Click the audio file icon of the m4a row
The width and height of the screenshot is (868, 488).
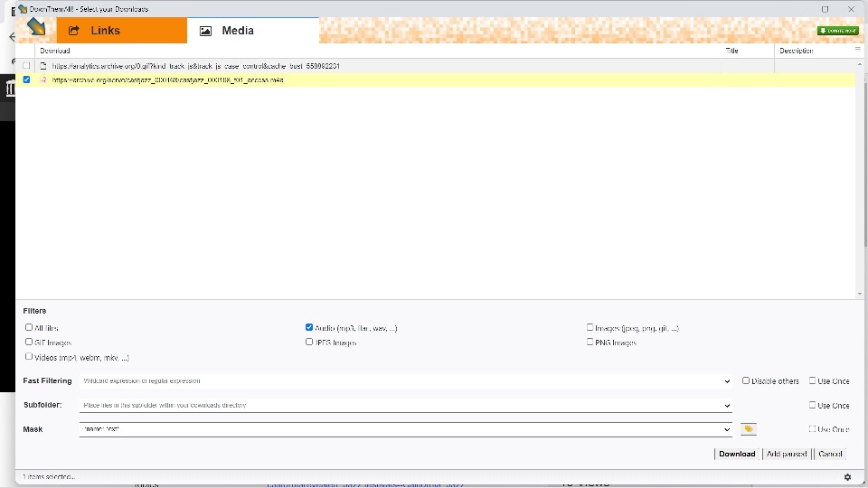42,80
